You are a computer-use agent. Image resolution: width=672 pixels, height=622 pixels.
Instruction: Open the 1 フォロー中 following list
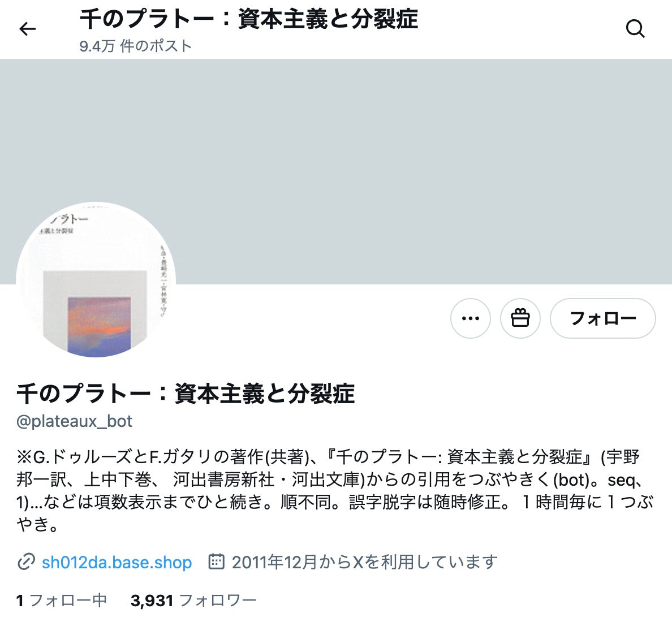(61, 601)
